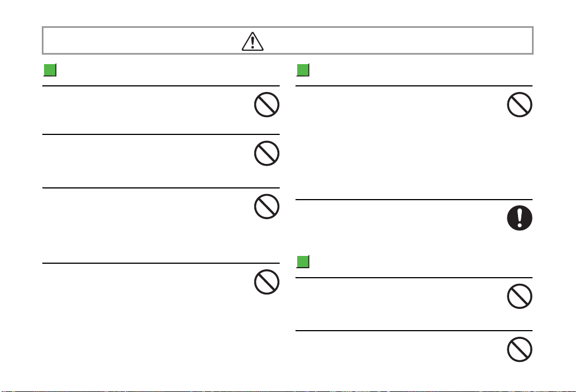Click blank text area beside first left prohibition icon

coord(148,110)
